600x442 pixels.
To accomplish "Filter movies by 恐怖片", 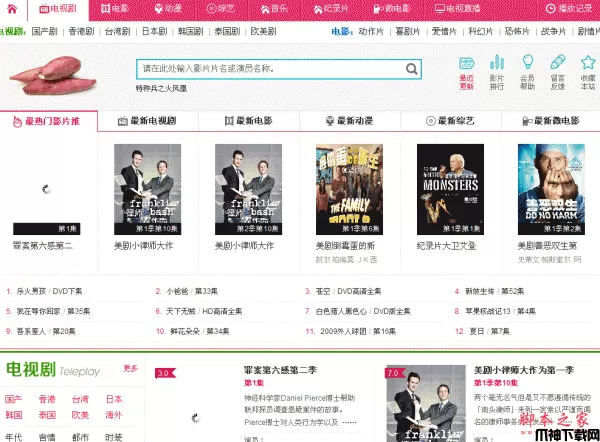I will (517, 31).
